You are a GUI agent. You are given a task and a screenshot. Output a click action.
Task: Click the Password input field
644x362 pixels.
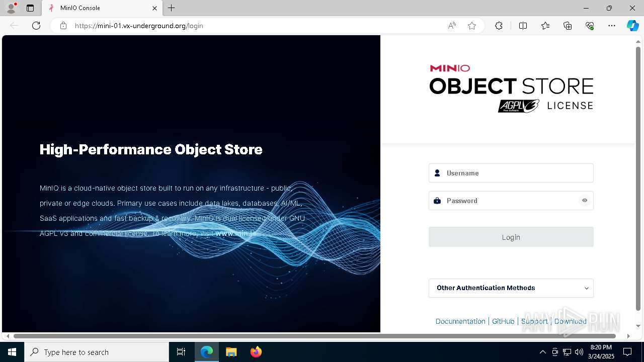coord(511,201)
